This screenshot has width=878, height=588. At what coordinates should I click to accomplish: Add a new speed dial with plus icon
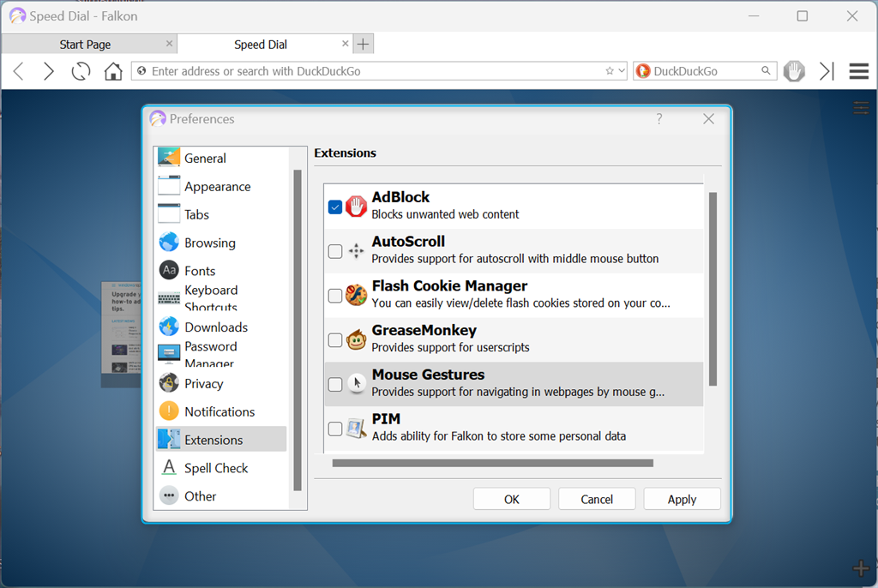[861, 568]
